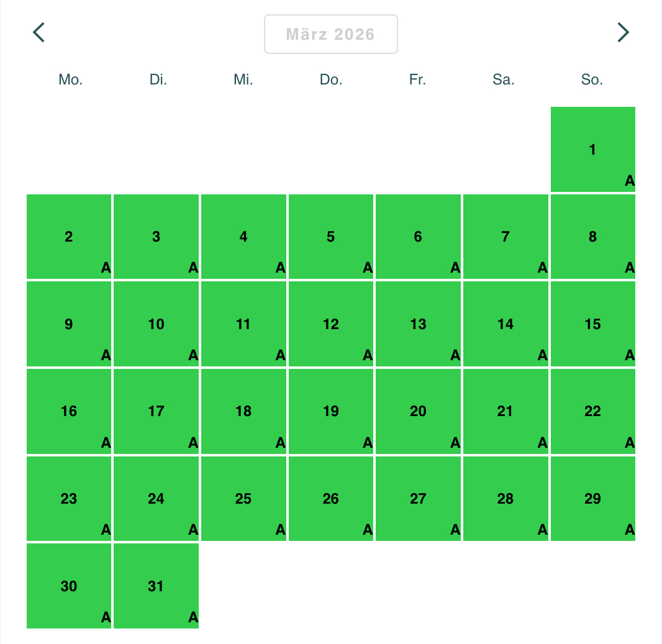Pick day 5 in the calendar
This screenshot has height=644, width=662.
330,237
